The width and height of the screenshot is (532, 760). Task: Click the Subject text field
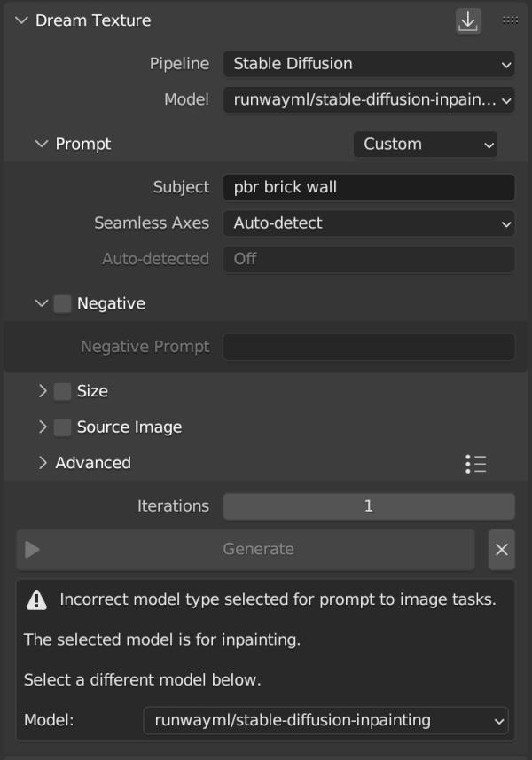pos(369,188)
